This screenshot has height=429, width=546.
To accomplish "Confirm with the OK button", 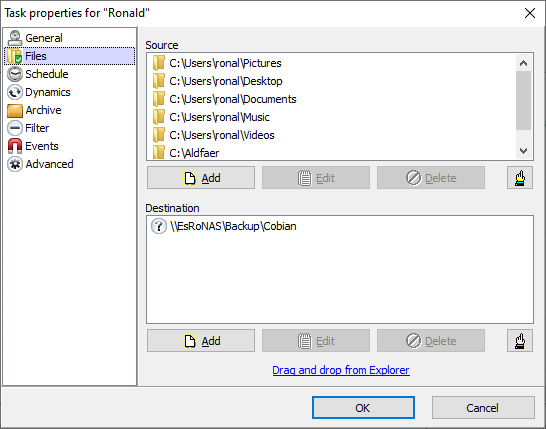I will (363, 407).
